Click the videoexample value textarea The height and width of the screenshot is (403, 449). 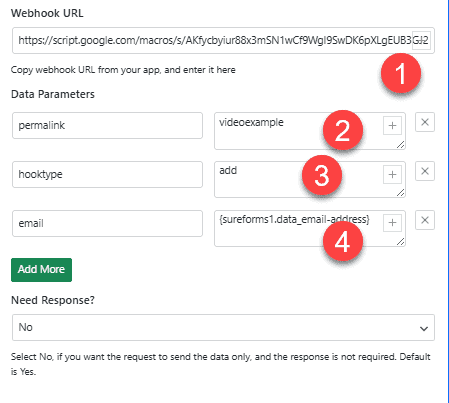click(310, 131)
